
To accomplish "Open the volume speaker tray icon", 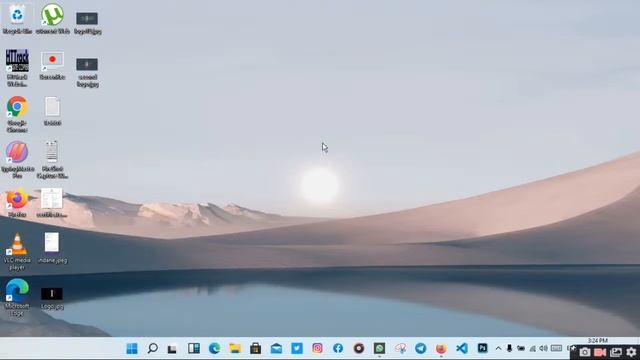I will click(x=543, y=349).
